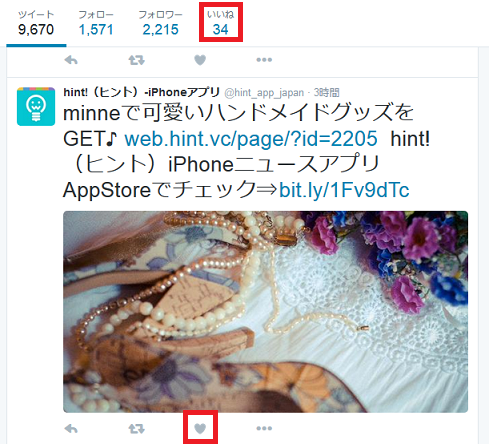Select the ツイート 9,670 tab

click(x=36, y=23)
